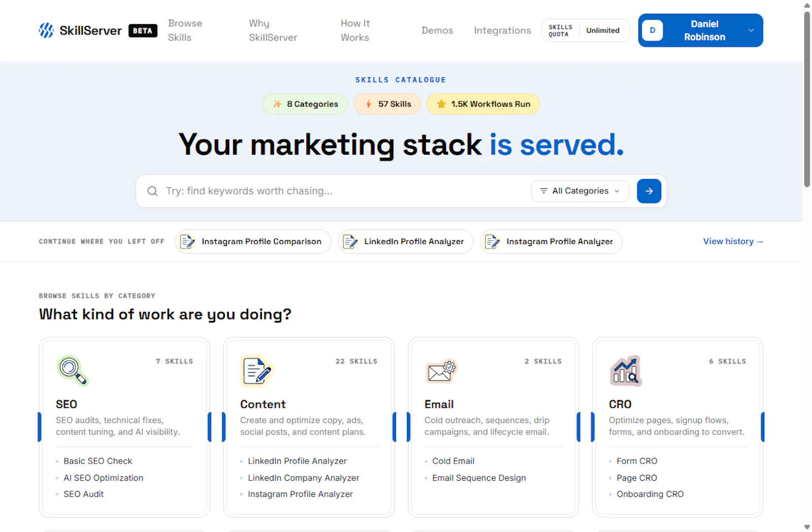Click the BETA badge beside the logo
812x532 pixels.
point(143,30)
